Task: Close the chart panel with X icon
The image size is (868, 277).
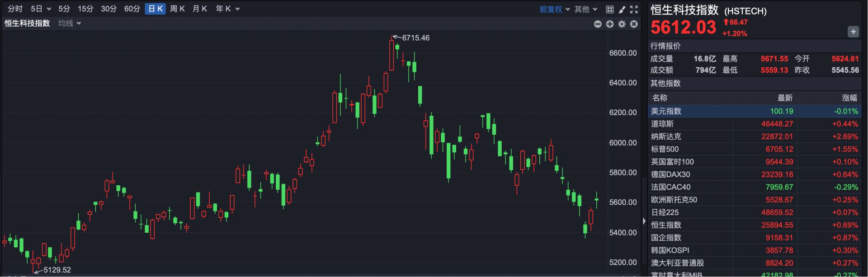Action: [634, 24]
